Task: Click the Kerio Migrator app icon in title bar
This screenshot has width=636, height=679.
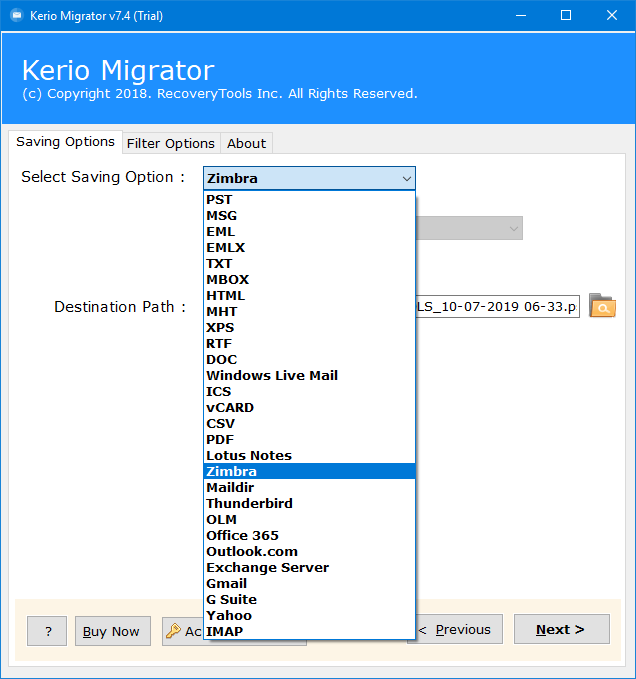Action: click(x=17, y=16)
